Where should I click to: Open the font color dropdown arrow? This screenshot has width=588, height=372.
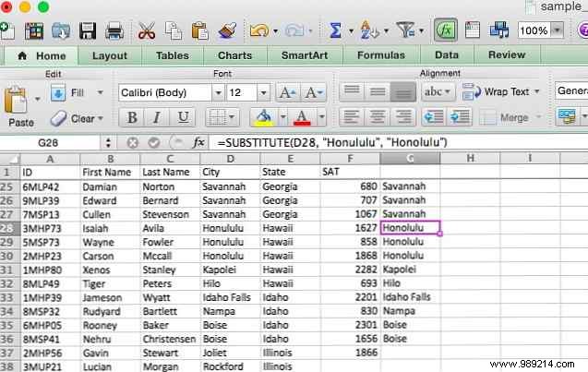(x=321, y=118)
